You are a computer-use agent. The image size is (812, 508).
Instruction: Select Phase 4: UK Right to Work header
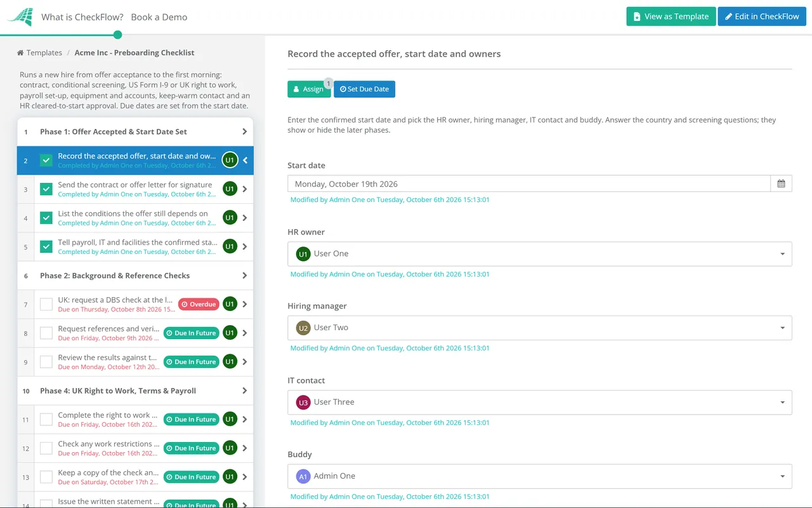(x=135, y=391)
